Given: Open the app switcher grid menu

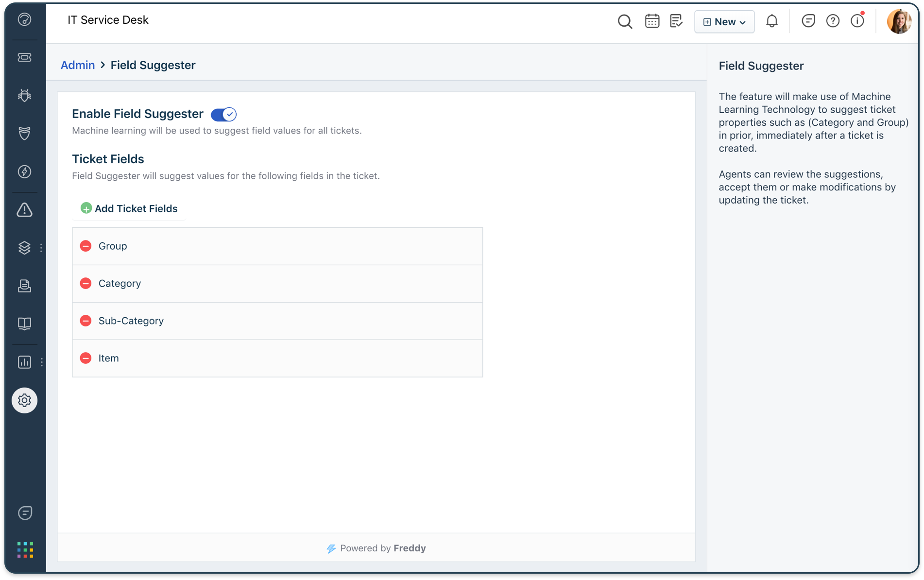Looking at the screenshot, I should click(25, 550).
